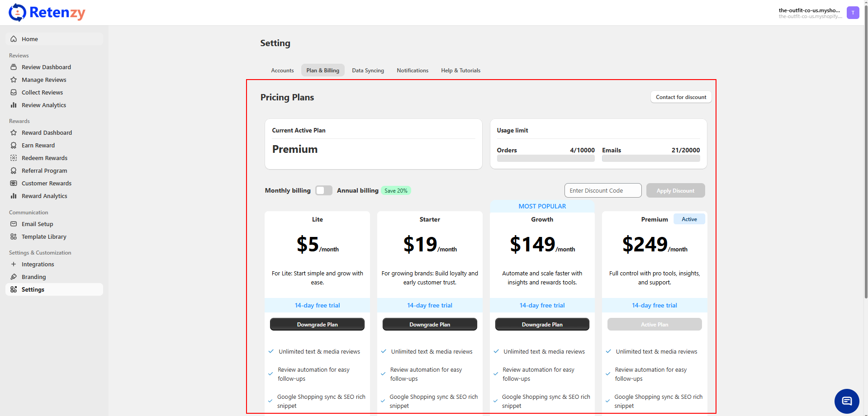Toggle monthly to annual billing switch
Screen dimensions: 868x416
pyautogui.click(x=324, y=190)
